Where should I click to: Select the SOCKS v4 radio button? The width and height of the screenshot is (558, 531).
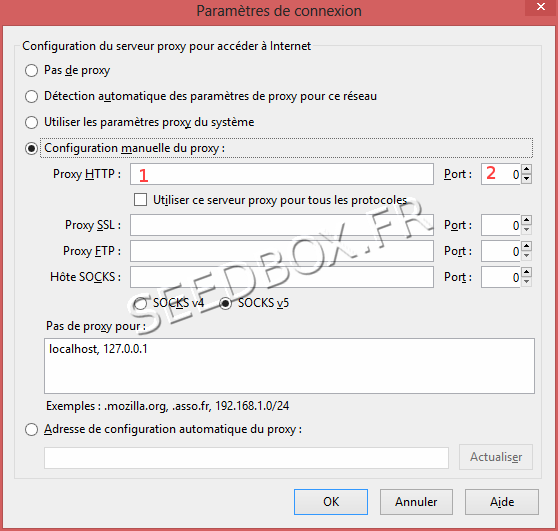pyautogui.click(x=141, y=304)
